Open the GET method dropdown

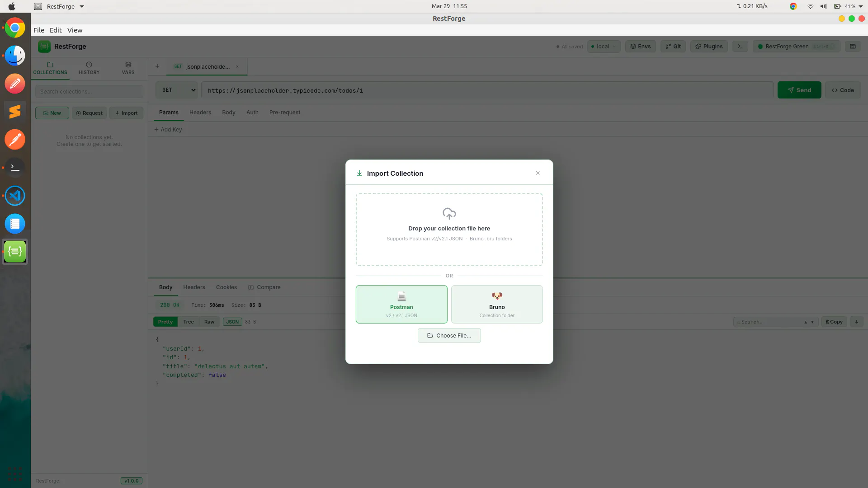click(177, 90)
